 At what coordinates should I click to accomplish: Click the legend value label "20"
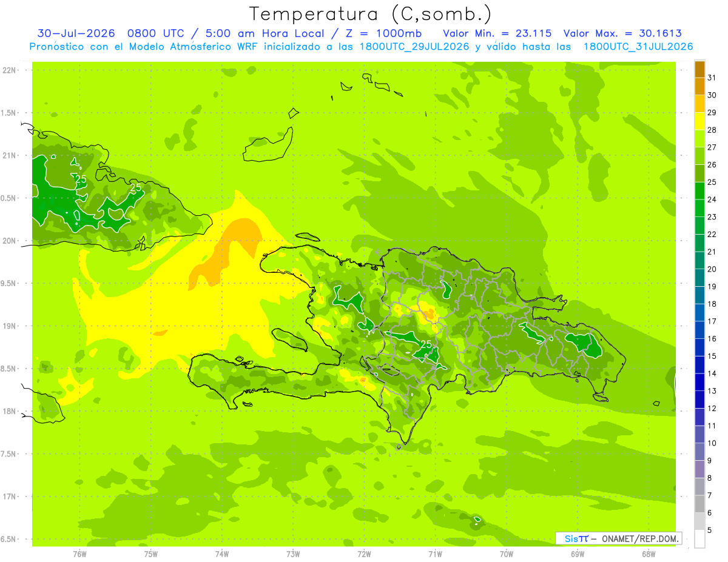(x=712, y=269)
